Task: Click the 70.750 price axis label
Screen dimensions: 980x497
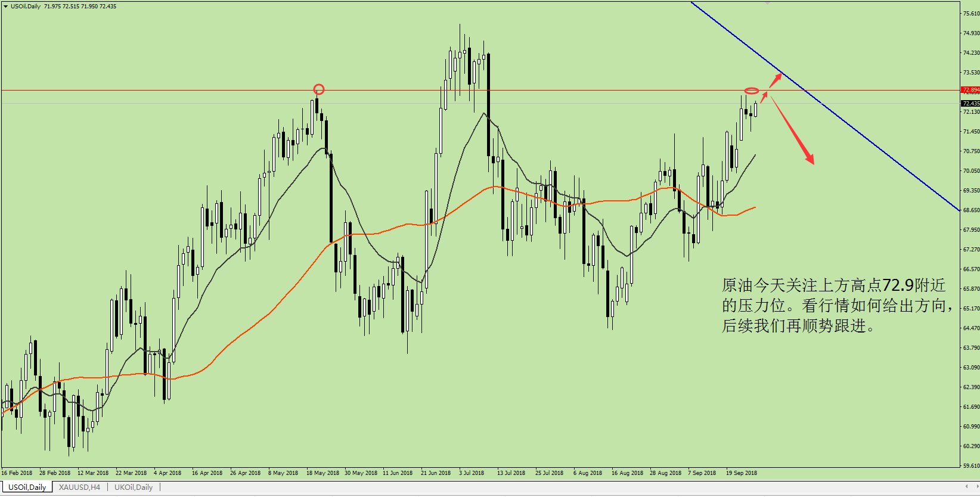Action: point(971,151)
